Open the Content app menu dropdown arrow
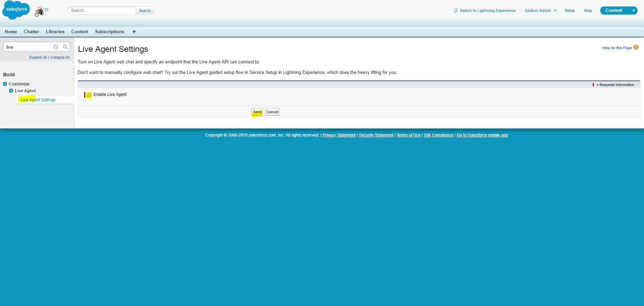Viewport: 644px width, 306px height. tap(633, 11)
